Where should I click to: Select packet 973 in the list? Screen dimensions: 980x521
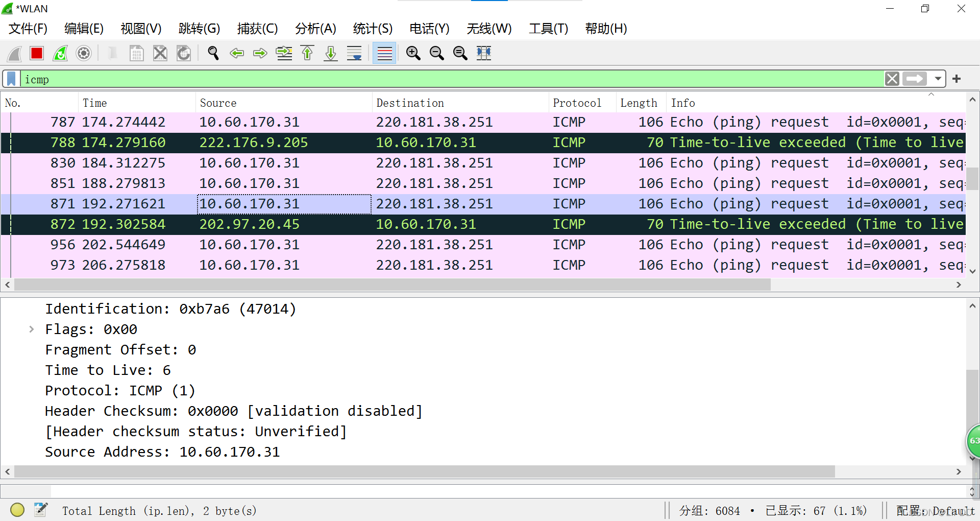[483, 265]
